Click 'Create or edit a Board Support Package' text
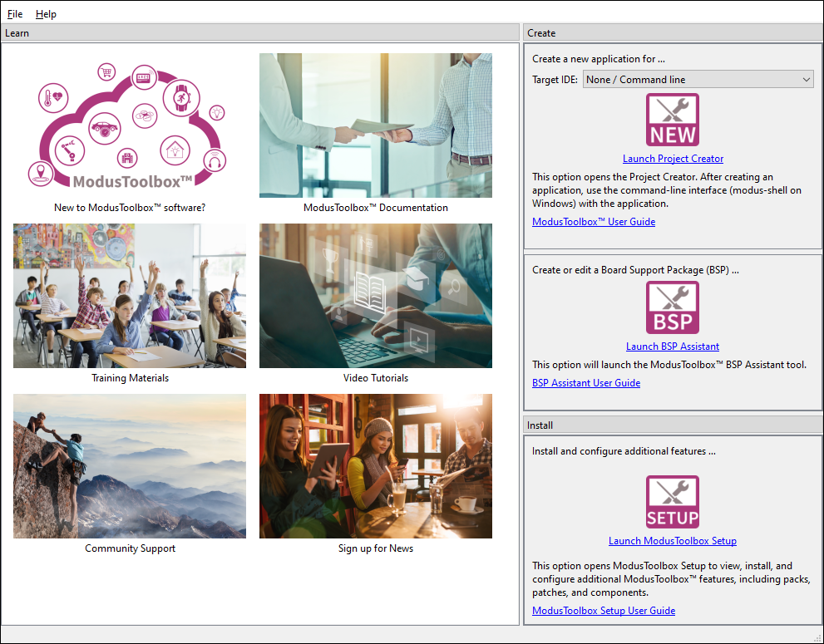824x644 pixels. pyautogui.click(x=635, y=270)
